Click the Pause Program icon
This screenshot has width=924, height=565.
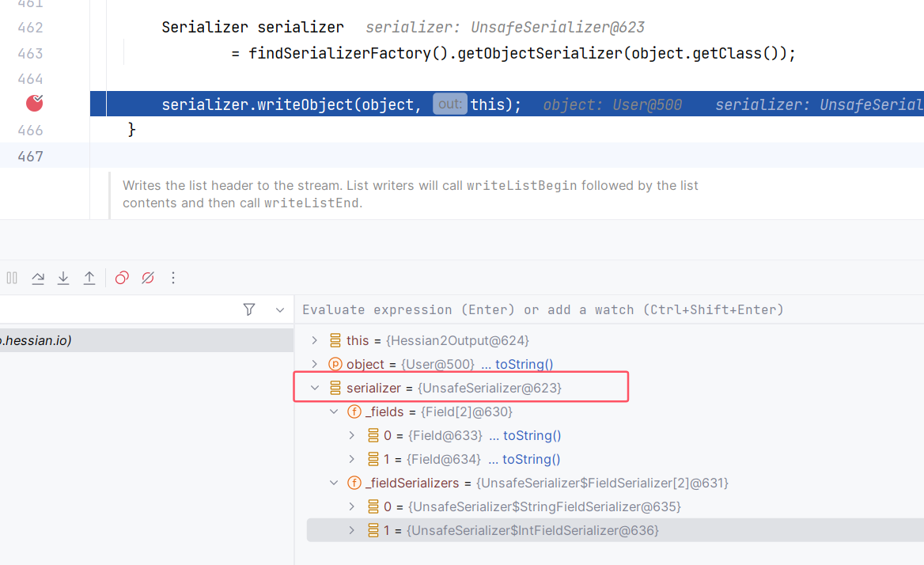[x=12, y=278]
